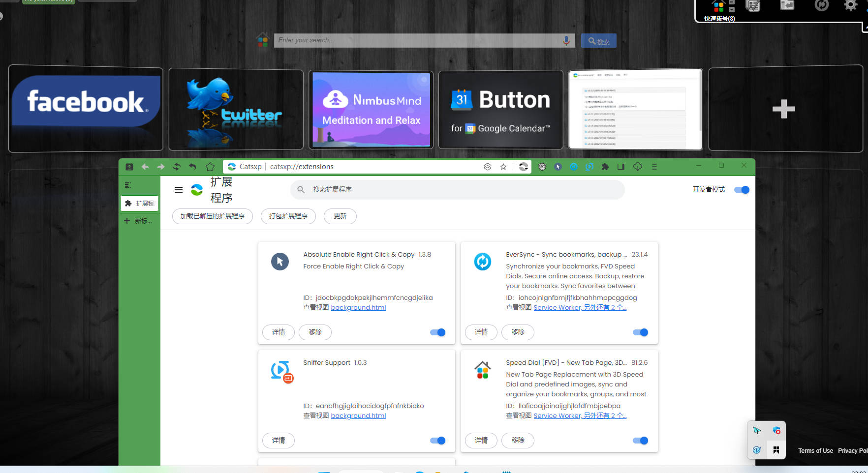Remove the EverSync extension
868x473 pixels.
pos(518,332)
